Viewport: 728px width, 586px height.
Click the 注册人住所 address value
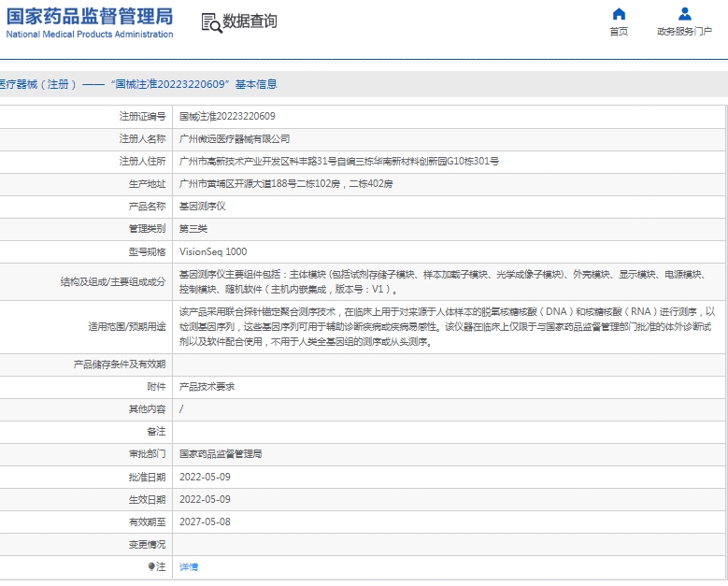tap(339, 161)
